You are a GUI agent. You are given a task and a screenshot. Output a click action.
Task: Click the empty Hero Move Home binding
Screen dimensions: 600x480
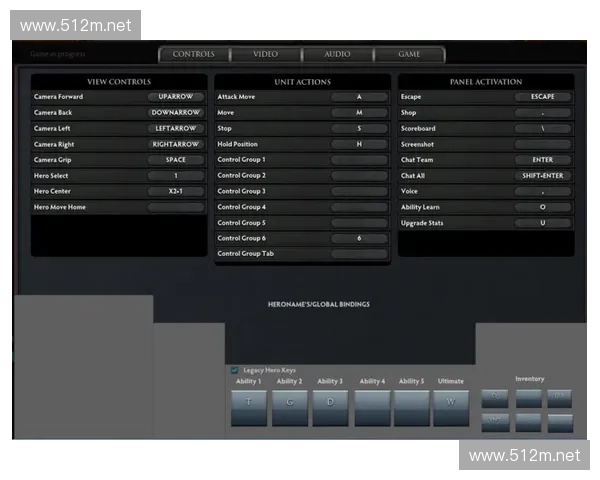tap(175, 207)
